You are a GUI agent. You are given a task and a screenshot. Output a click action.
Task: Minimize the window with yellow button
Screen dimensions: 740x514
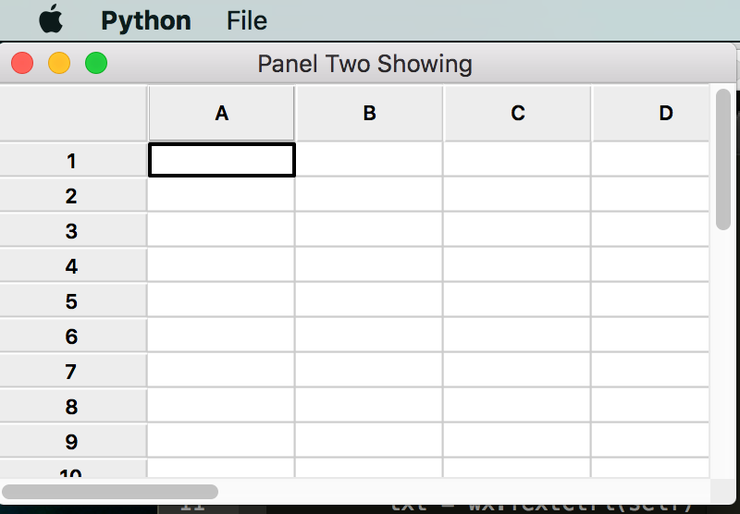pos(59,64)
